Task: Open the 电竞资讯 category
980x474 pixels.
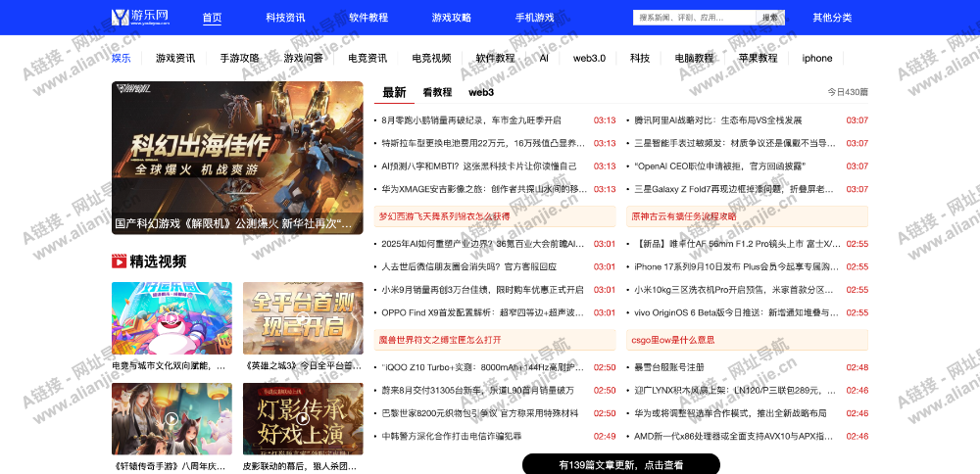Action: pos(367,58)
